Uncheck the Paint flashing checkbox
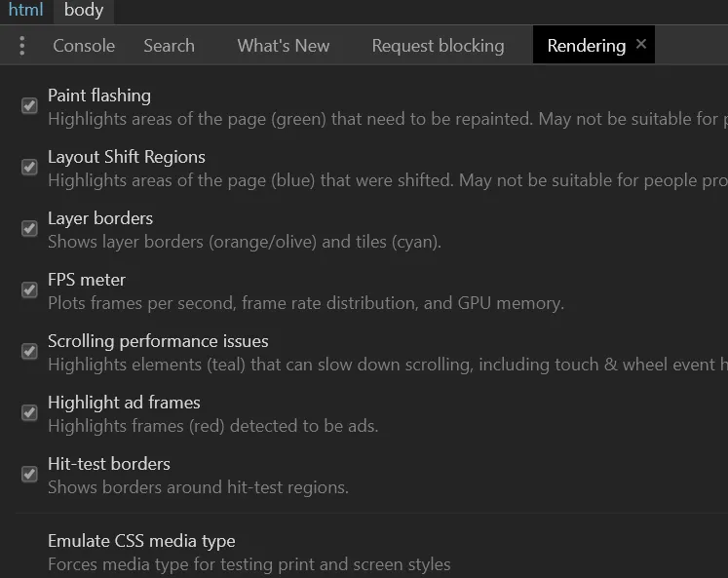 click(30, 105)
